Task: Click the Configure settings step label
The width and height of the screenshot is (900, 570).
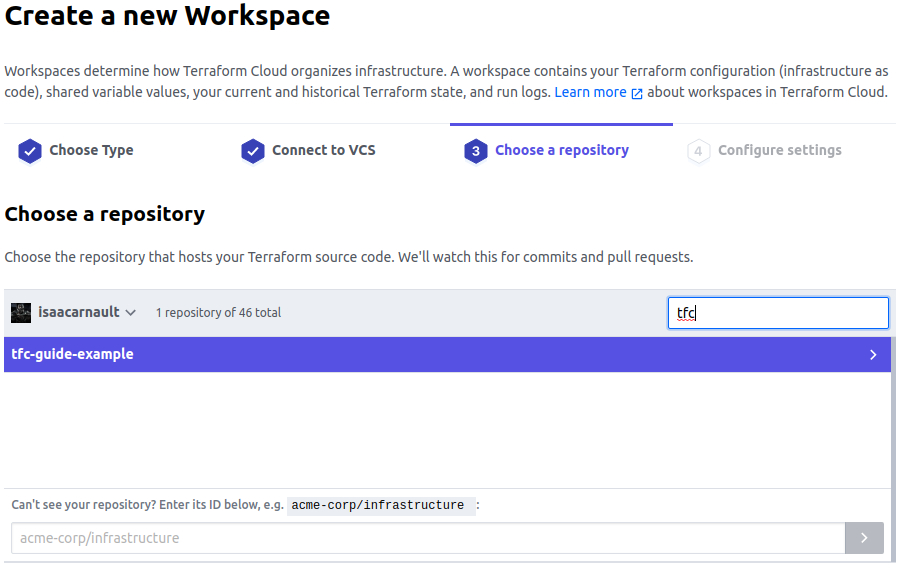Action: point(779,150)
